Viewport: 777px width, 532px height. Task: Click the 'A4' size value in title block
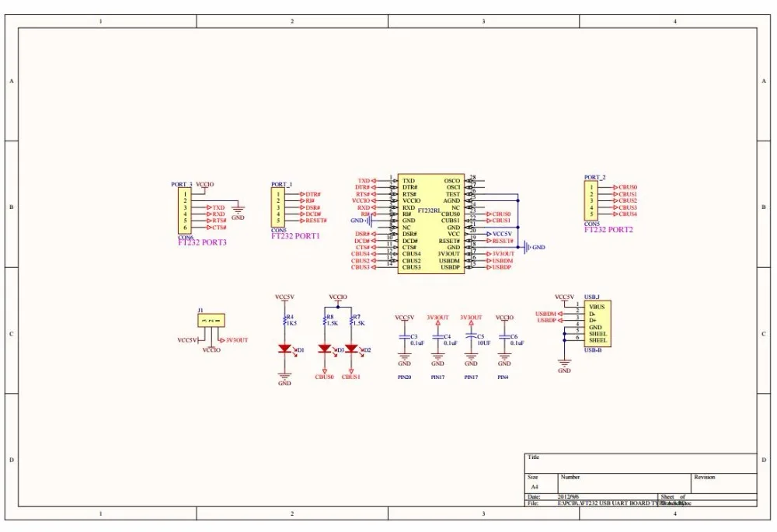pos(535,487)
